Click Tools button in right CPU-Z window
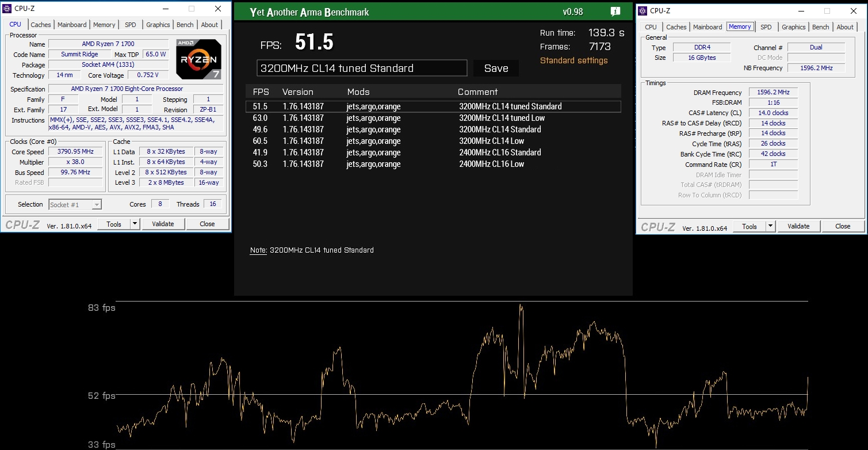The height and width of the screenshot is (450, 868). 750,226
